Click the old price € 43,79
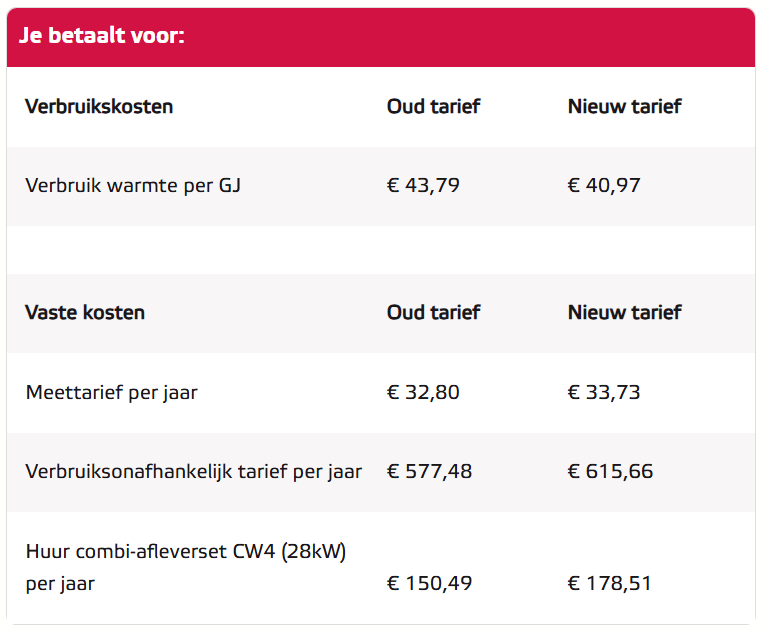The height and width of the screenshot is (633, 766). pyautogui.click(x=423, y=186)
